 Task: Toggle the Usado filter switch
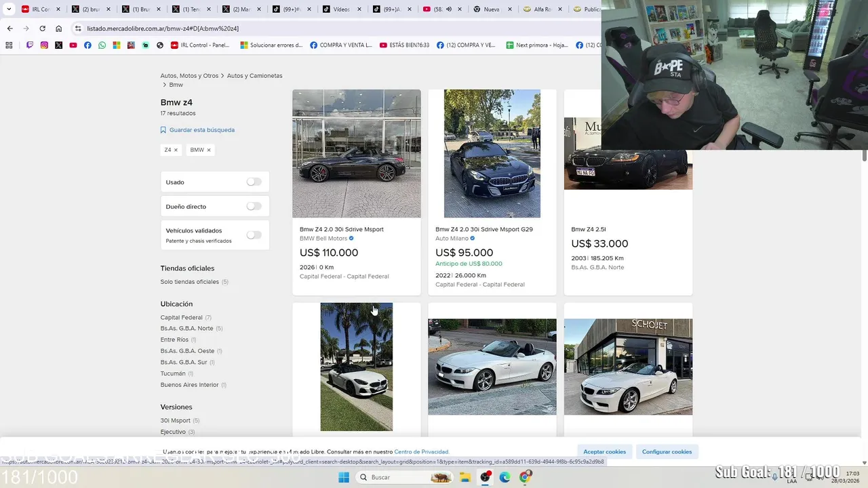(x=254, y=182)
